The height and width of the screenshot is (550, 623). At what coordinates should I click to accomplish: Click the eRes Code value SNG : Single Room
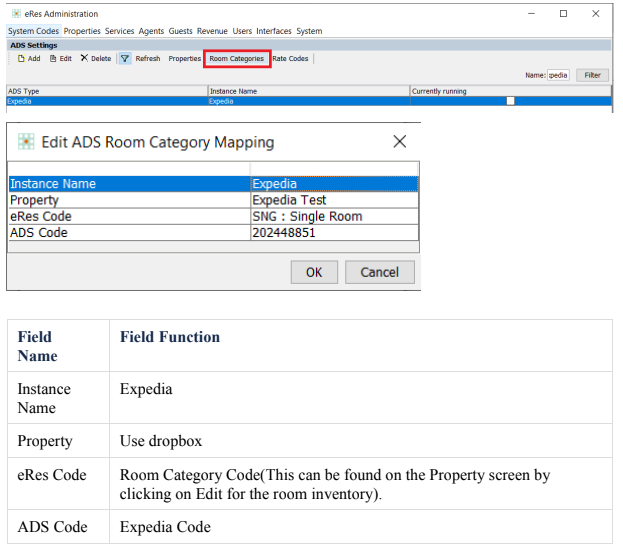pyautogui.click(x=335, y=216)
